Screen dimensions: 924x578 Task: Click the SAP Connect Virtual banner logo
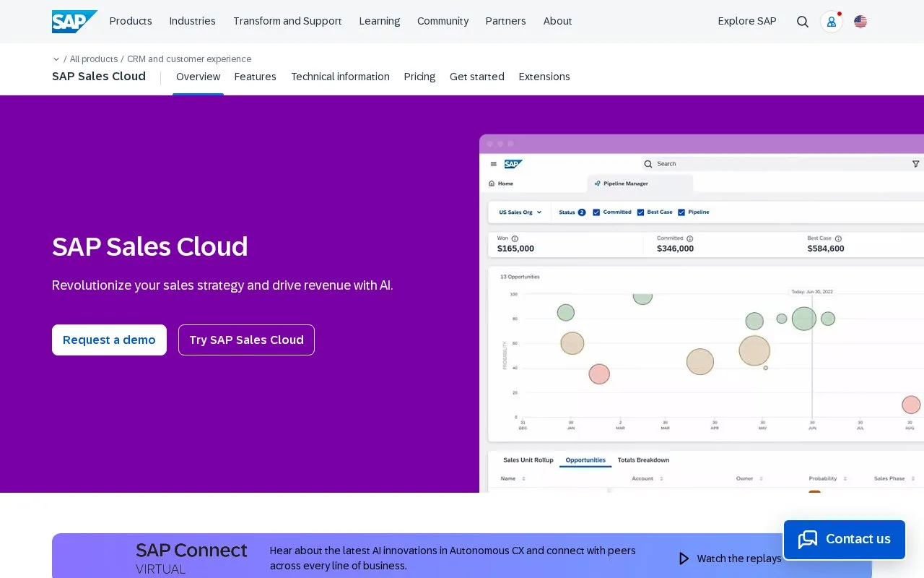pyautogui.click(x=191, y=558)
